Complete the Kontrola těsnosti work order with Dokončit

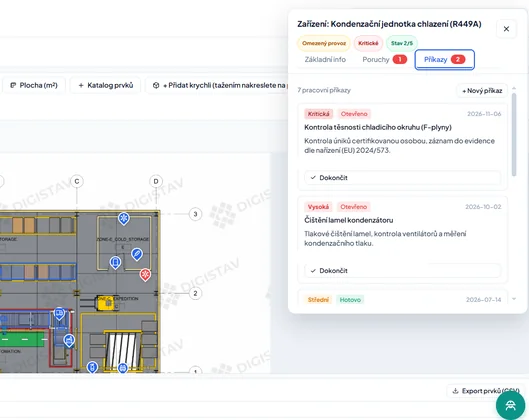(x=402, y=178)
